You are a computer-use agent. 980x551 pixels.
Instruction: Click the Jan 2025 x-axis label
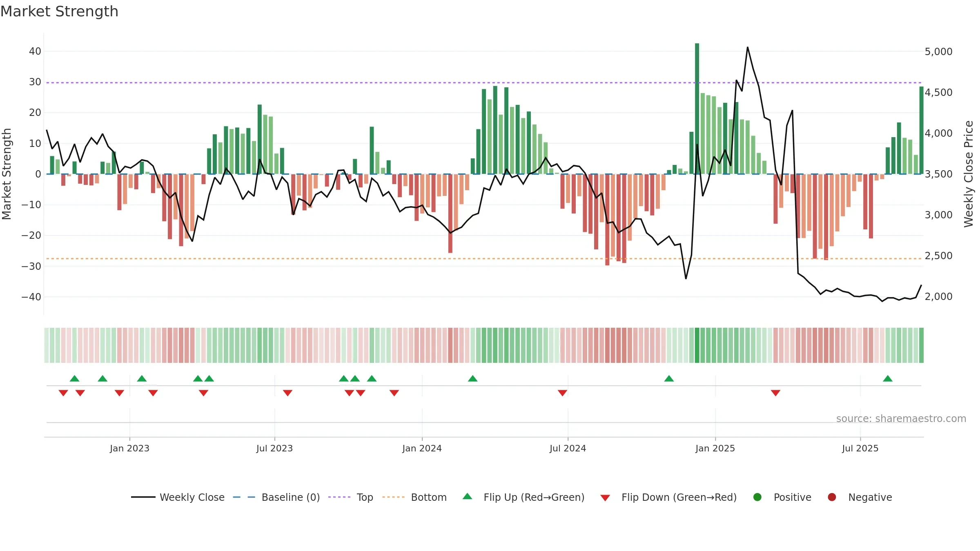point(715,449)
